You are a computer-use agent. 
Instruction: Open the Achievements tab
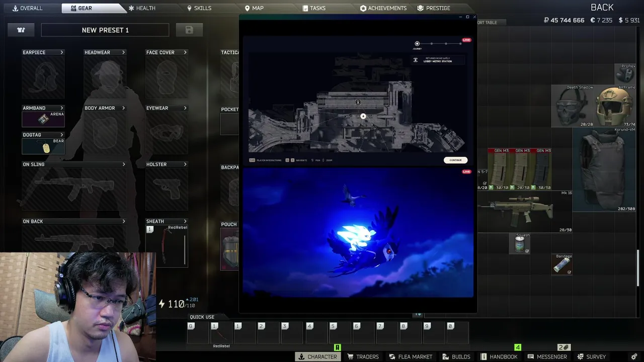[383, 8]
